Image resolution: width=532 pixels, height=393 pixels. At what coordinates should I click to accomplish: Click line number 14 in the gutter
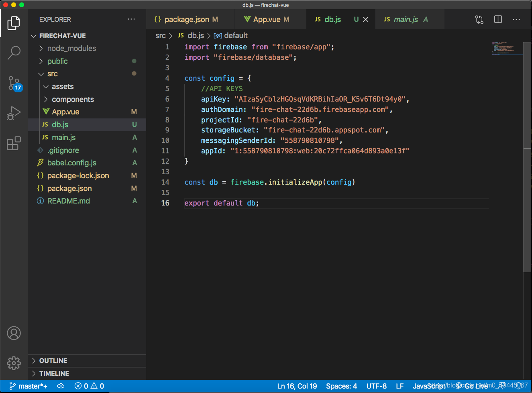tap(165, 182)
